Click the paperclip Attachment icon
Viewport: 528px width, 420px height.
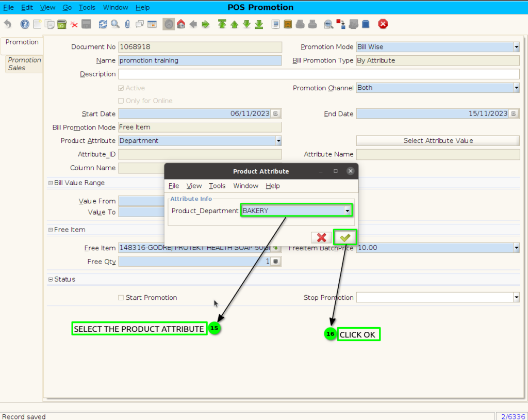(x=127, y=24)
